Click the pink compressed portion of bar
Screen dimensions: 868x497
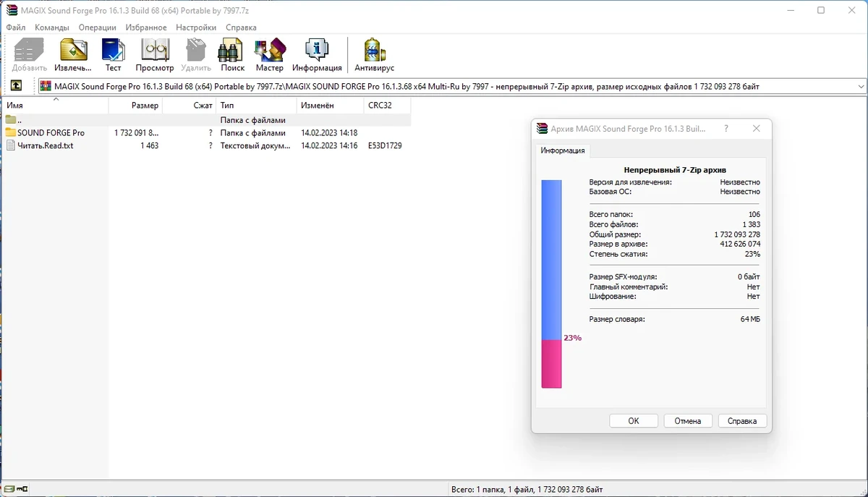click(552, 364)
